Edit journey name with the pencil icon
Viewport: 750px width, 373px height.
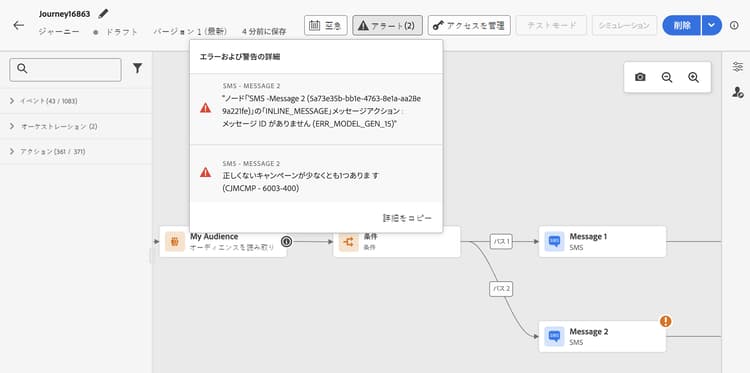pyautogui.click(x=103, y=14)
